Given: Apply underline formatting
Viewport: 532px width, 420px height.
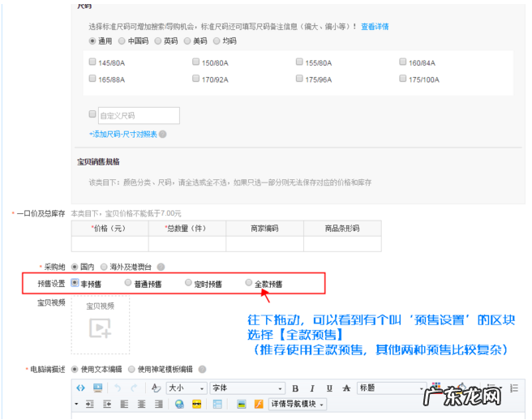Looking at the screenshot, I should [329, 388].
